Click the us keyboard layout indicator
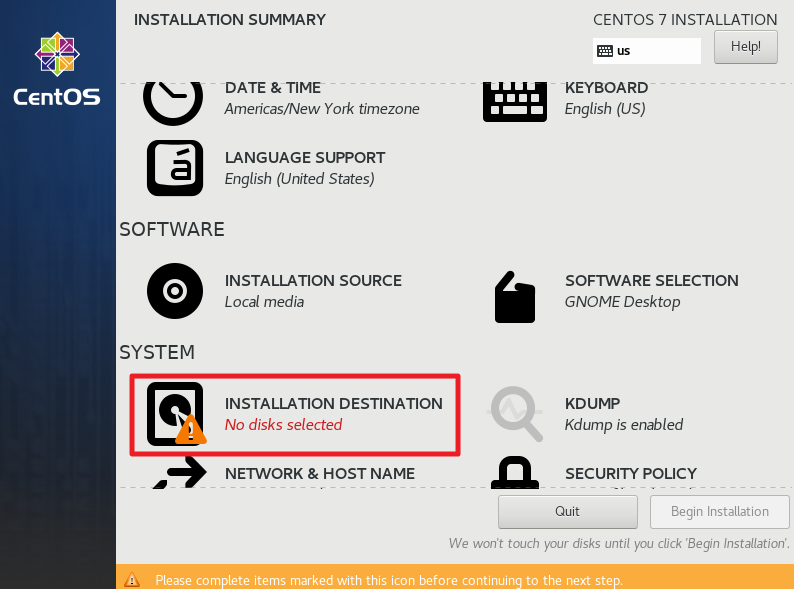794x589 pixels. 647,51
